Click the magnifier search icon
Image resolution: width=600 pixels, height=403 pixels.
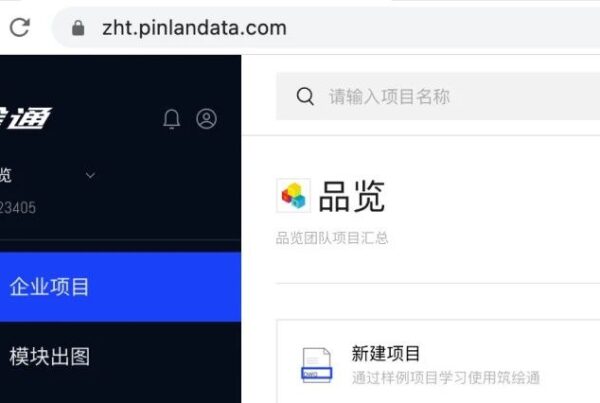(x=305, y=96)
